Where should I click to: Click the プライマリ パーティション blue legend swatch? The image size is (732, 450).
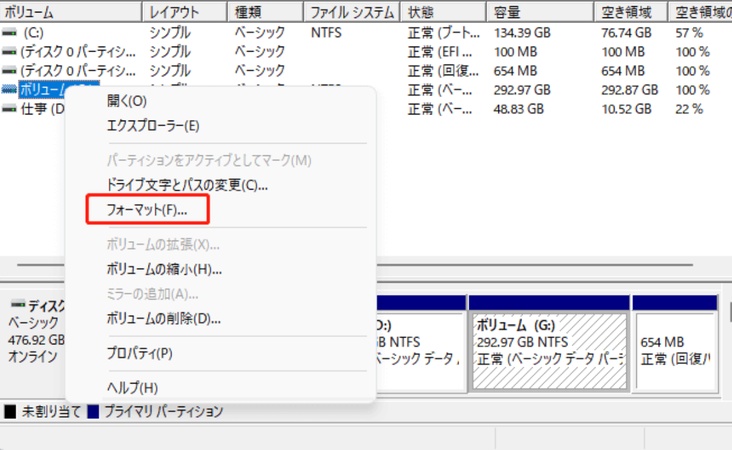[x=93, y=412]
